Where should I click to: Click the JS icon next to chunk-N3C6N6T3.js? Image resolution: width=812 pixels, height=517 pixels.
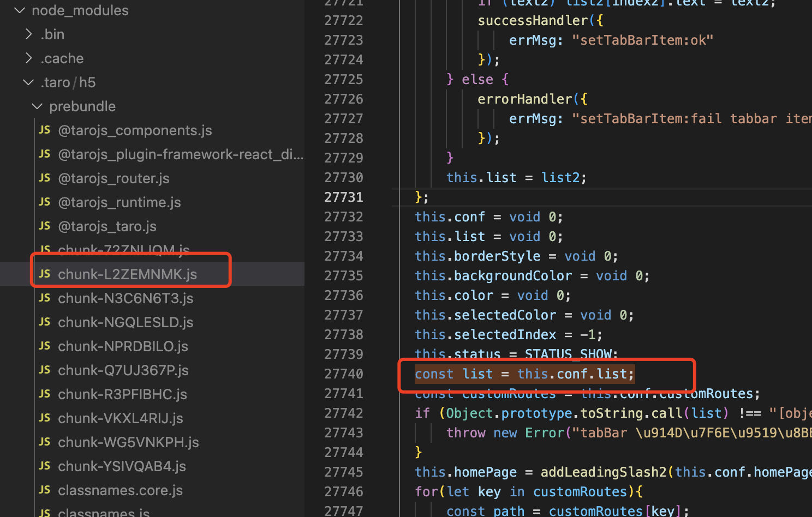coord(44,298)
